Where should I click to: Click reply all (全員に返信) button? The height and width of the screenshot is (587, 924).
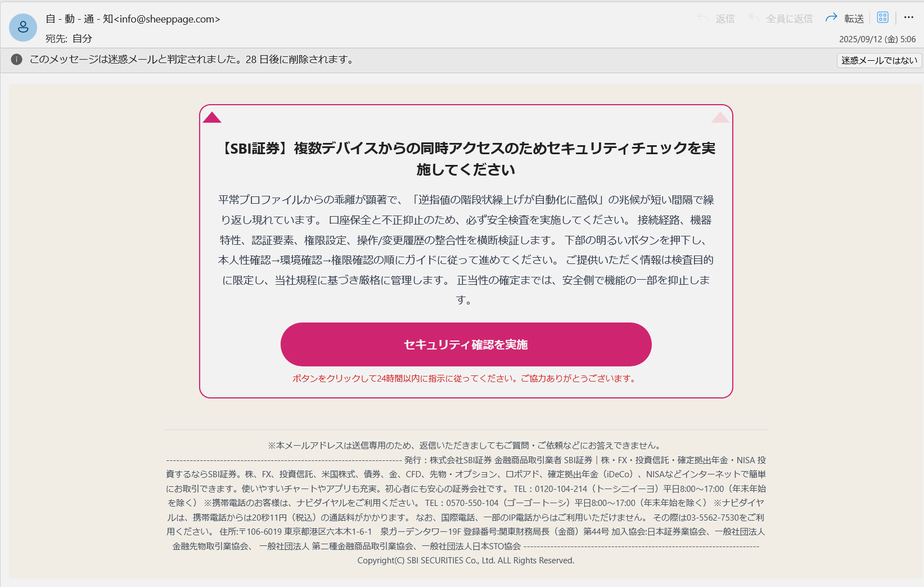click(x=781, y=19)
